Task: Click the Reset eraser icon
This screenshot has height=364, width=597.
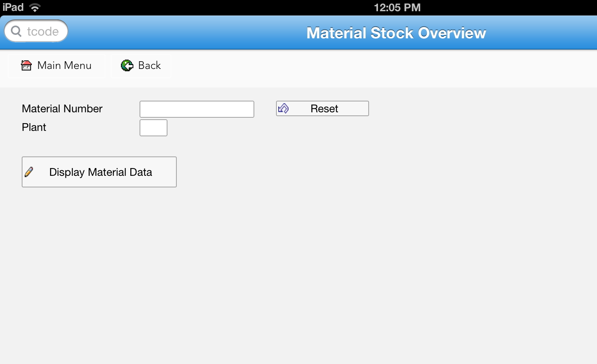Action: (283, 108)
